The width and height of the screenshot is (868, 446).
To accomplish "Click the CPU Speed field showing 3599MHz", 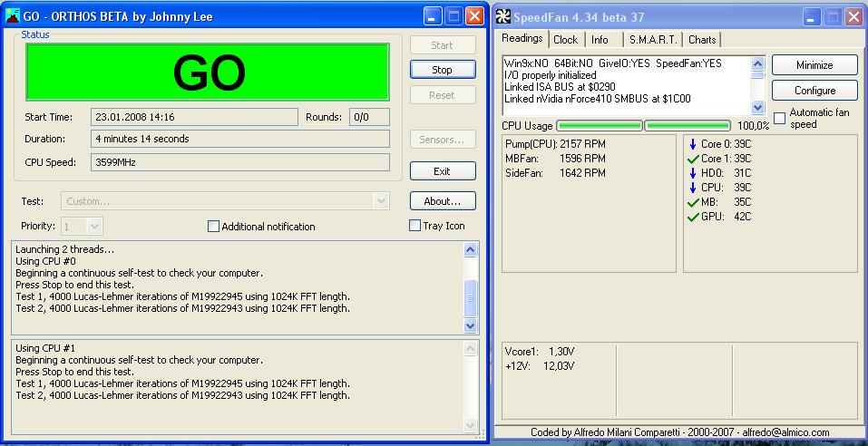I will pyautogui.click(x=240, y=162).
